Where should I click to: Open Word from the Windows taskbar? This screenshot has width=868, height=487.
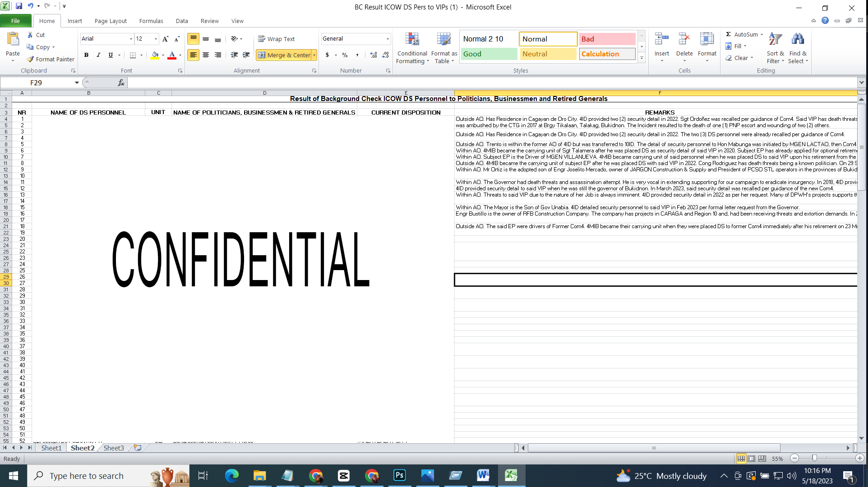[x=483, y=475]
